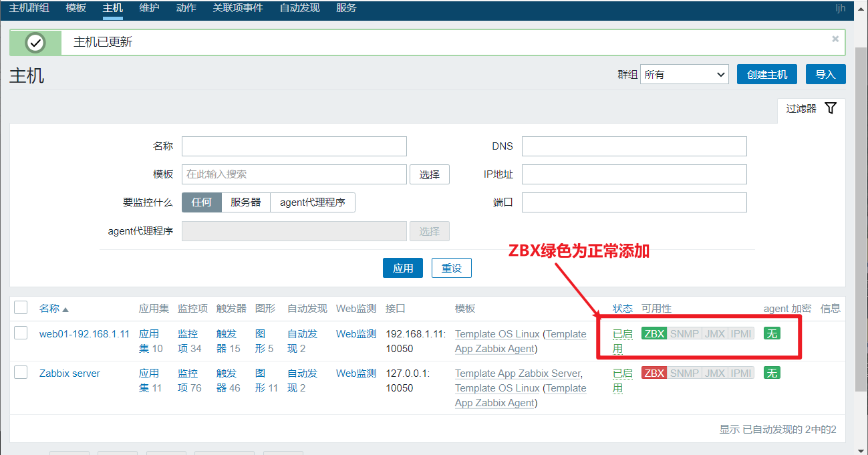This screenshot has width=868, height=455.
Task: Click IPMI availability badge for web01
Action: [741, 333]
